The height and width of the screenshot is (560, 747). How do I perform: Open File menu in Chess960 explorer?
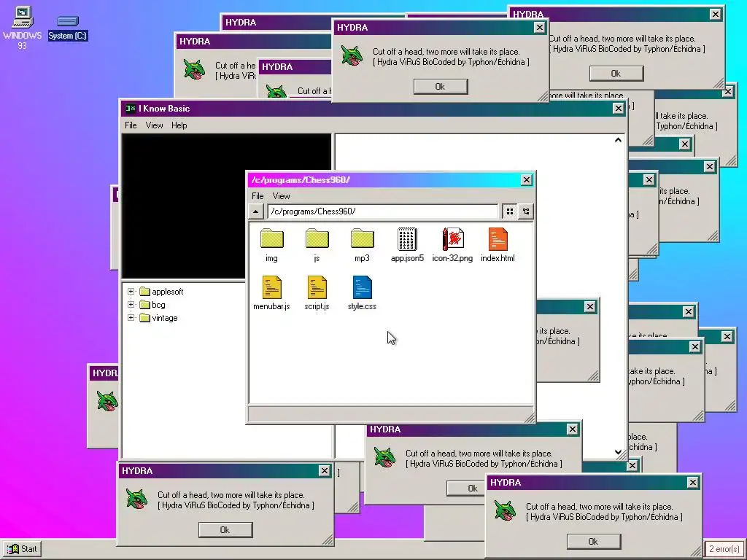pyautogui.click(x=258, y=195)
